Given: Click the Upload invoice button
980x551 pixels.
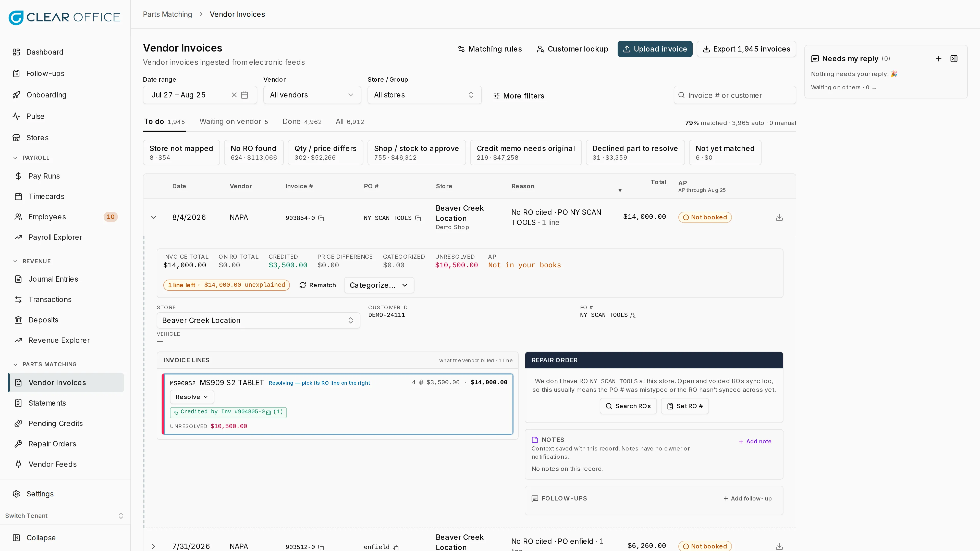Looking at the screenshot, I should coord(655,49).
